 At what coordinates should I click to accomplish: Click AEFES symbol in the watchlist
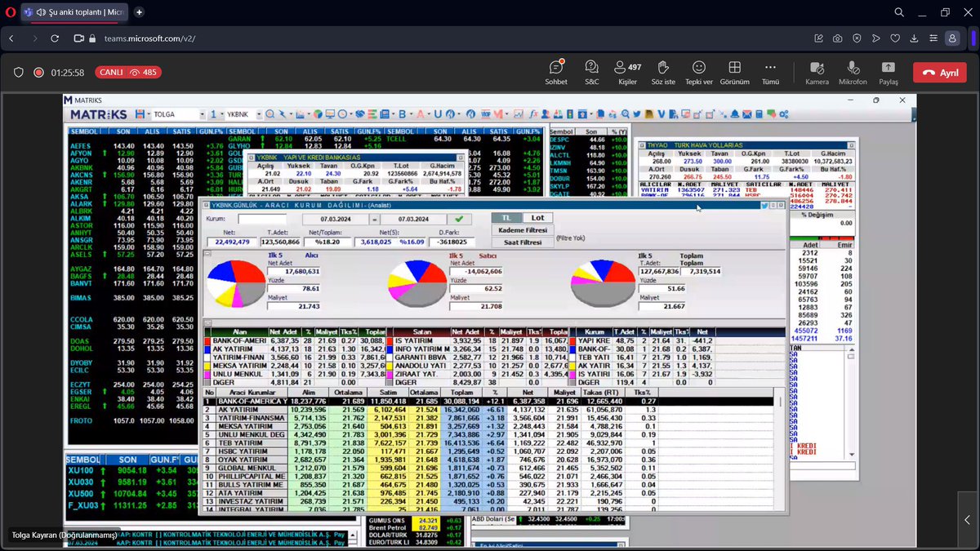pyautogui.click(x=81, y=146)
